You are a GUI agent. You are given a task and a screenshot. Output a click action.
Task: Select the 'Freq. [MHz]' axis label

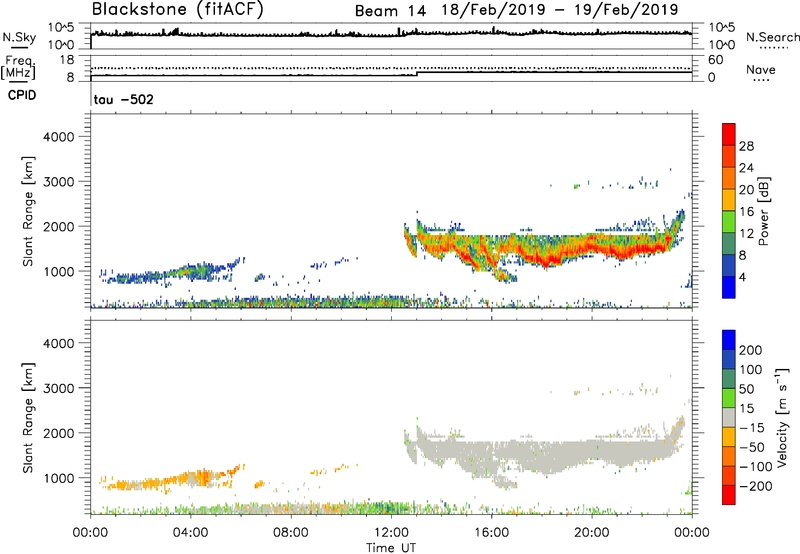19,68
